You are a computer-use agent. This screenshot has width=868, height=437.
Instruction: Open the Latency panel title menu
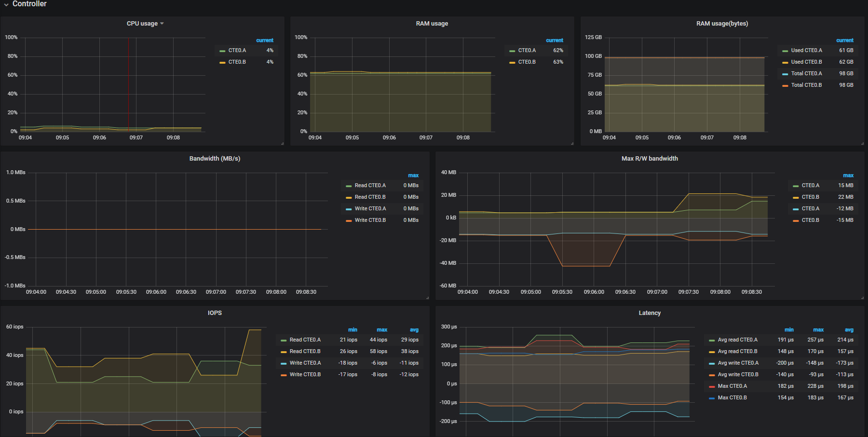(x=650, y=313)
